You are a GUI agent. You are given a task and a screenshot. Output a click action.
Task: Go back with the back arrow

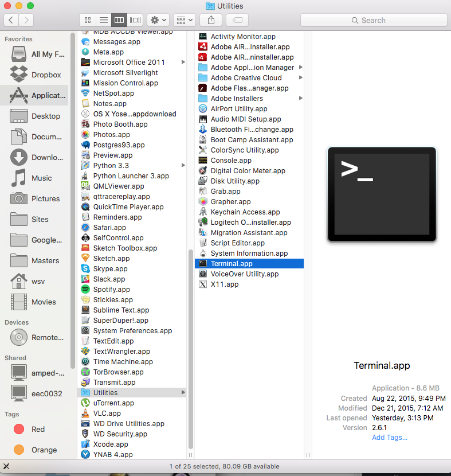click(x=11, y=20)
